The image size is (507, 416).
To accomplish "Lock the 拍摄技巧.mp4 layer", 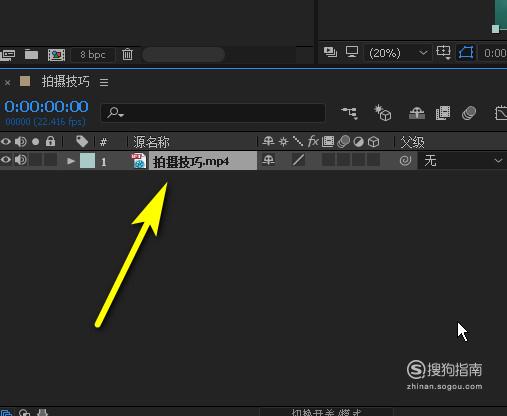I will point(51,160).
